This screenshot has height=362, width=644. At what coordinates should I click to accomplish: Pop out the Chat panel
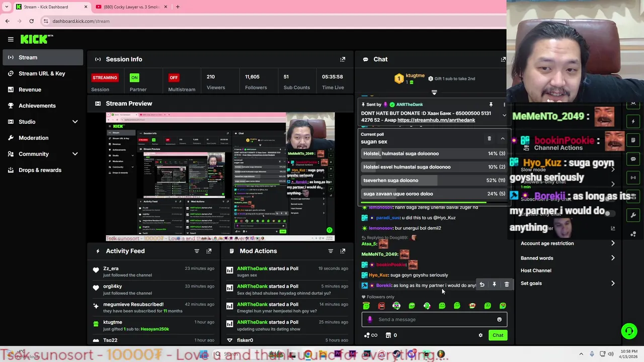click(x=503, y=59)
